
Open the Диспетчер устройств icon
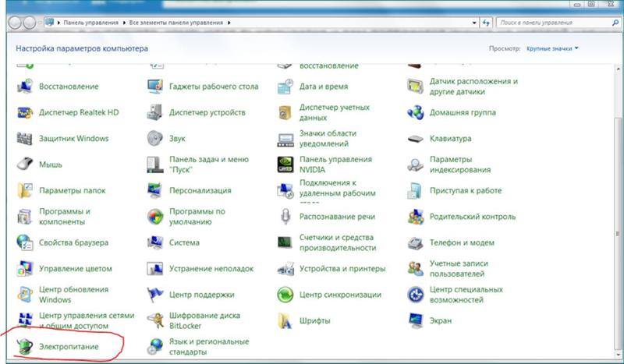click(154, 112)
